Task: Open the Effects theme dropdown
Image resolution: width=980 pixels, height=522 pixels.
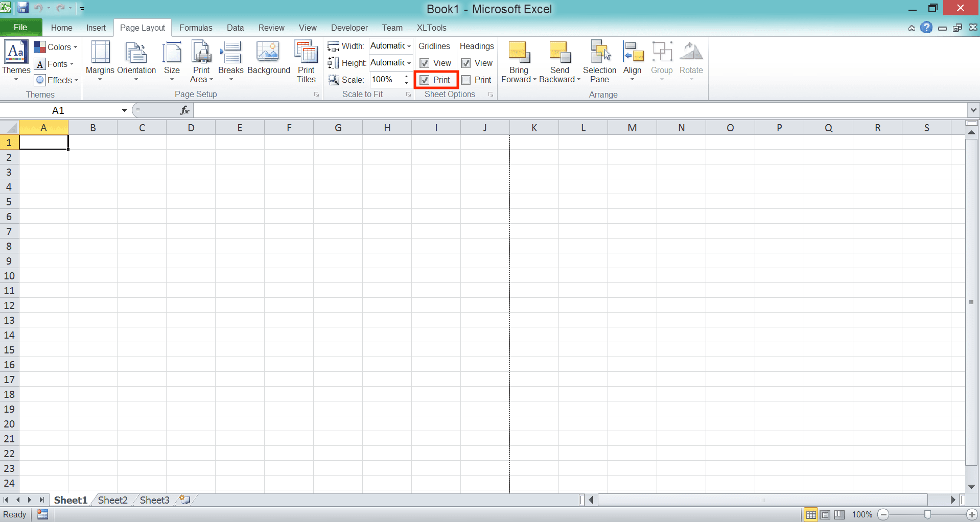Action: (56, 80)
